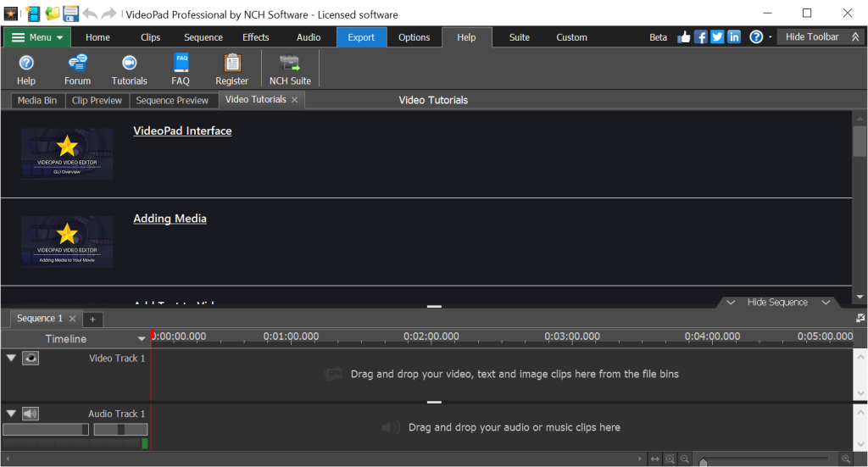Screen dimensions: 868x467
Task: Adjust the Audio Track 1 volume slider
Action: tap(46, 430)
